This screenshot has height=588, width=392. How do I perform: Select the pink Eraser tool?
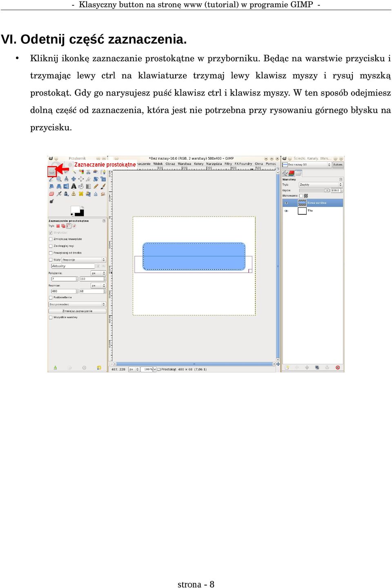[51, 194]
